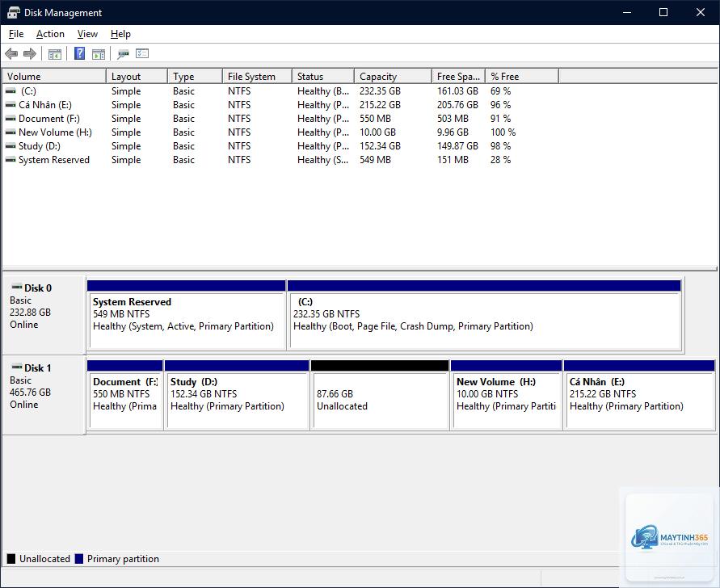This screenshot has width=720, height=588.
Task: Open the Action menu
Action: [50, 34]
